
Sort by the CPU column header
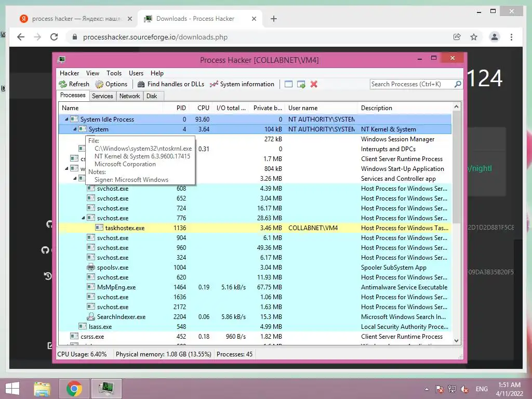(201, 108)
